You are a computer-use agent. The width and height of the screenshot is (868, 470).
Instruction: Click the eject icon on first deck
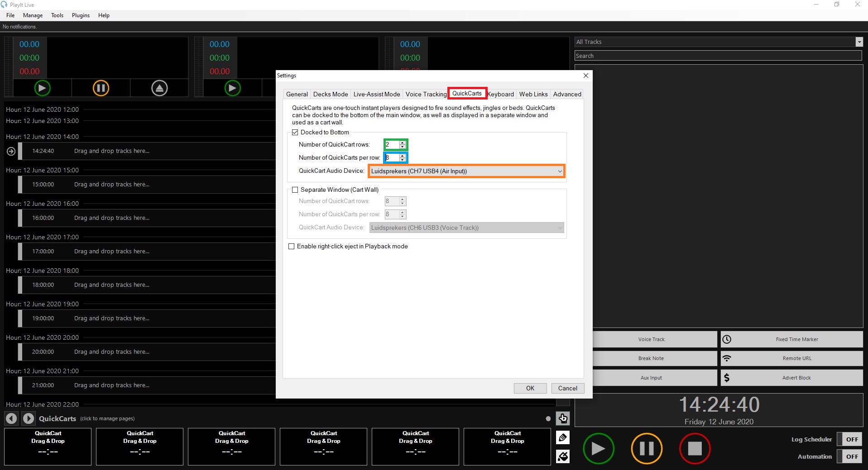[x=159, y=88]
